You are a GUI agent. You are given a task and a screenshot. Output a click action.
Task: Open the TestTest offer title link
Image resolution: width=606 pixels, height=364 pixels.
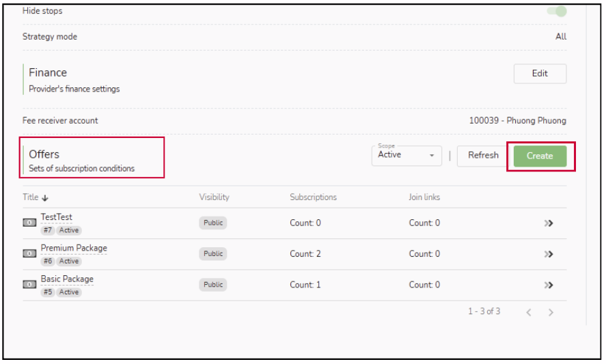tap(56, 217)
